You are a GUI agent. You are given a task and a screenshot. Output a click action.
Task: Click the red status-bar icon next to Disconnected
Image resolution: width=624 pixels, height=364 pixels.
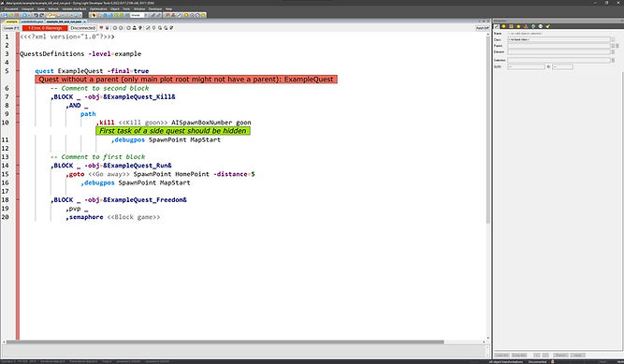pos(552,361)
